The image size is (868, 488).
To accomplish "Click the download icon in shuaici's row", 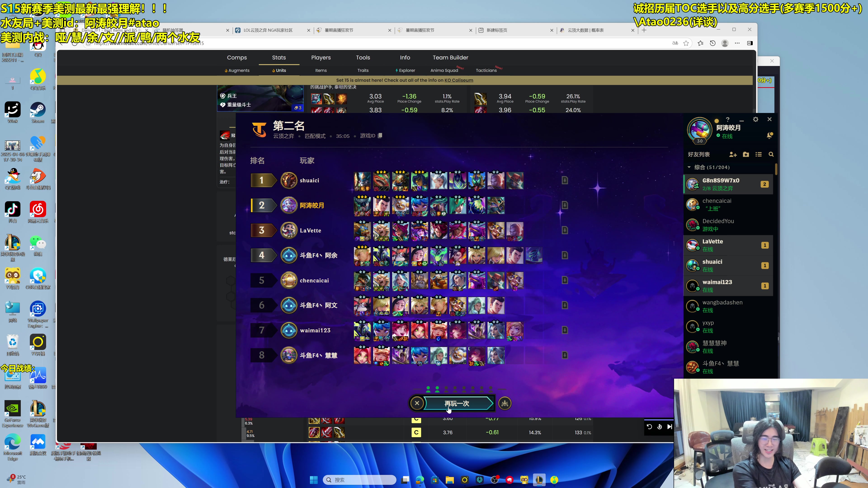I will 565,180.
